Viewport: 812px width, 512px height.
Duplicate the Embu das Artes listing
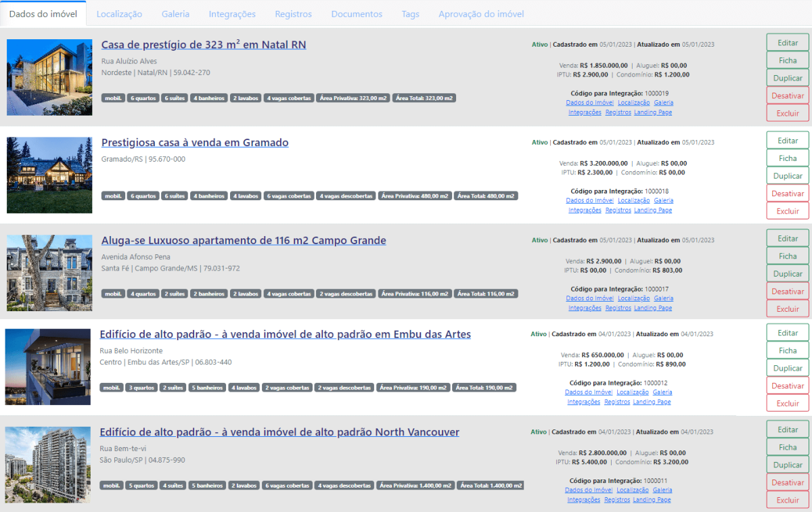788,368
